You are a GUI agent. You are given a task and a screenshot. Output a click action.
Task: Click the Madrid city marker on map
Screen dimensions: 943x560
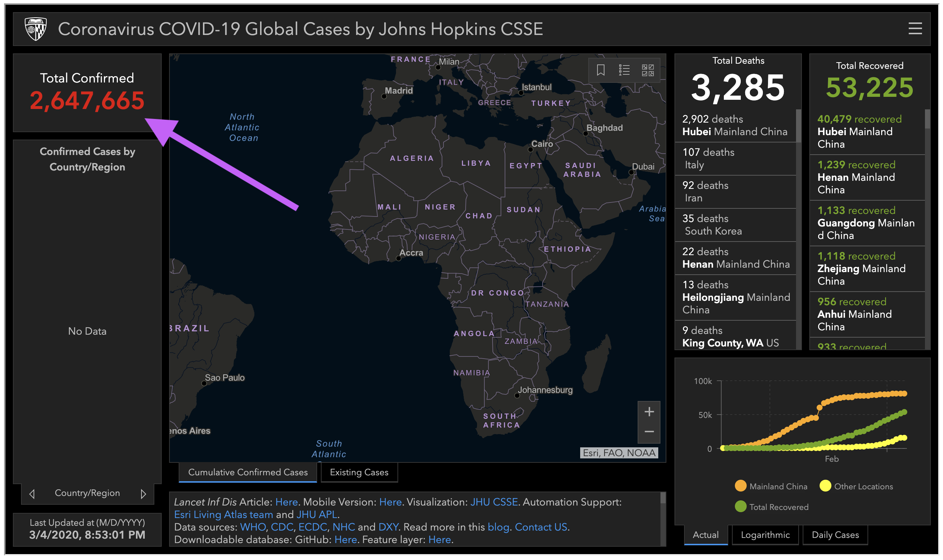click(x=384, y=96)
